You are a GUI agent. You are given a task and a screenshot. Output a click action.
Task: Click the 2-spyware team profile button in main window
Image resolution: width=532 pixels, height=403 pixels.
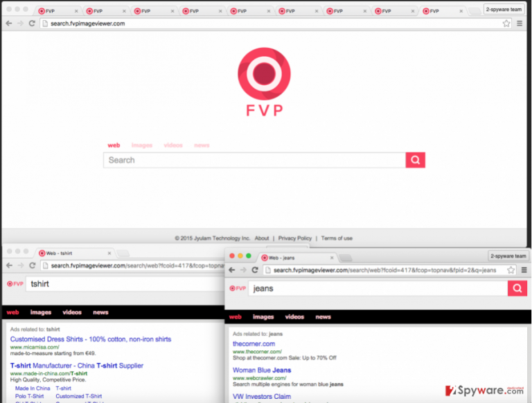coord(504,10)
